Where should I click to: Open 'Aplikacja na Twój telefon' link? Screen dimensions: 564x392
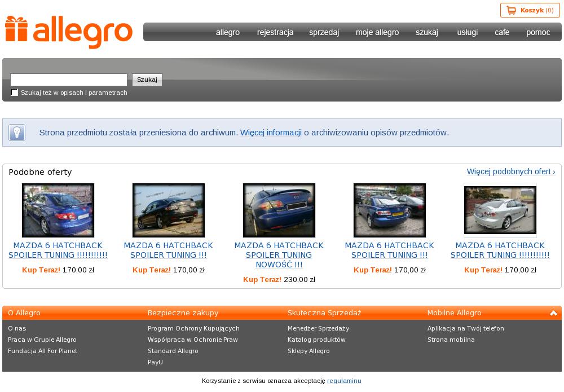[x=466, y=328]
